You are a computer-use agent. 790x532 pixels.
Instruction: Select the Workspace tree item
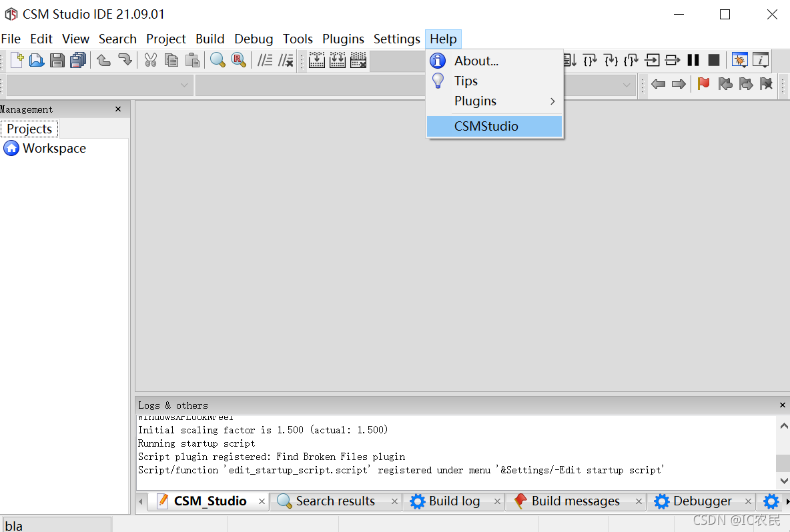coord(53,149)
